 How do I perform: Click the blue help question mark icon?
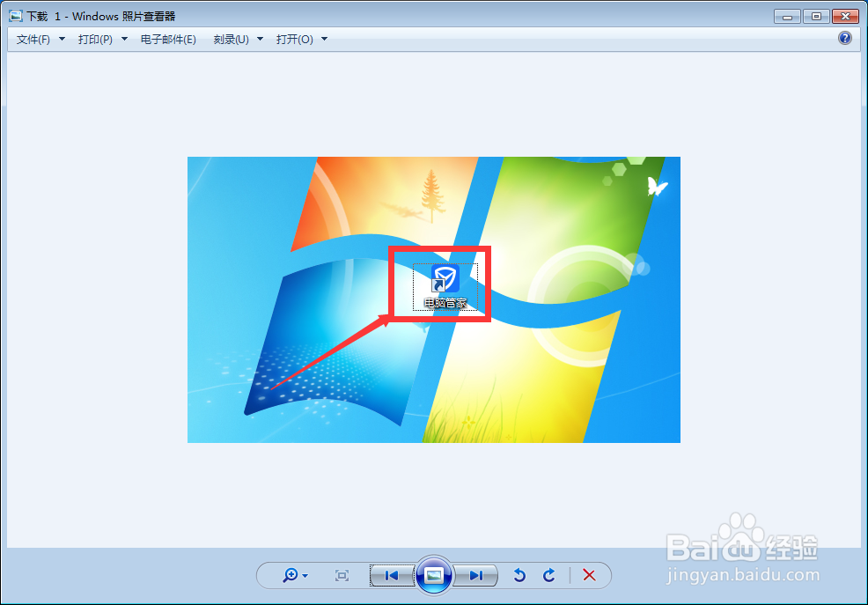(845, 38)
